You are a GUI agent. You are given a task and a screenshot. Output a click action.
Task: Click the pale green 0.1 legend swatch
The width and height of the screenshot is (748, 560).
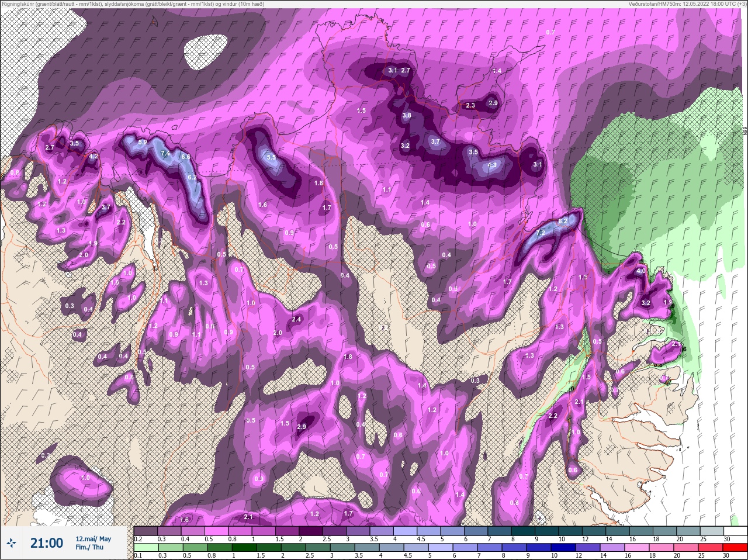pos(146,547)
